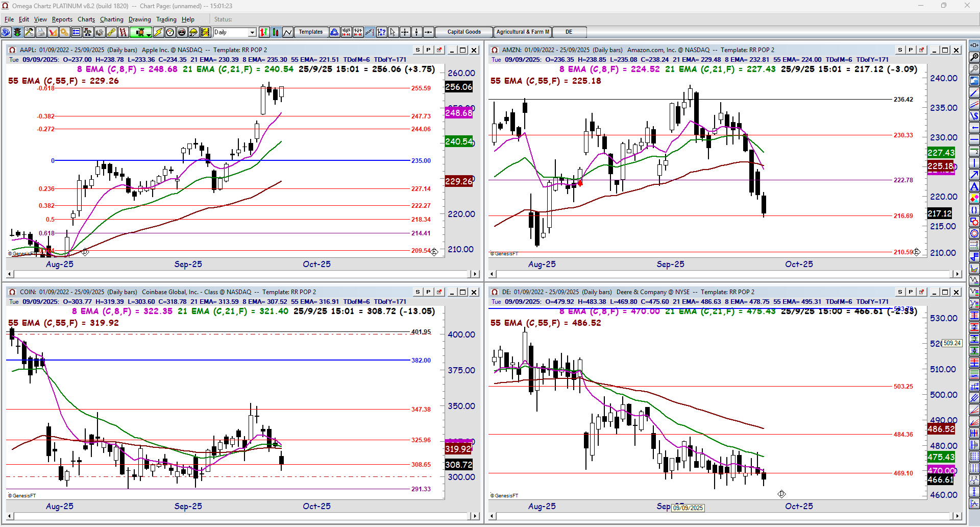This screenshot has height=527, width=980.
Task: Open the Drawing menu
Action: click(x=140, y=19)
